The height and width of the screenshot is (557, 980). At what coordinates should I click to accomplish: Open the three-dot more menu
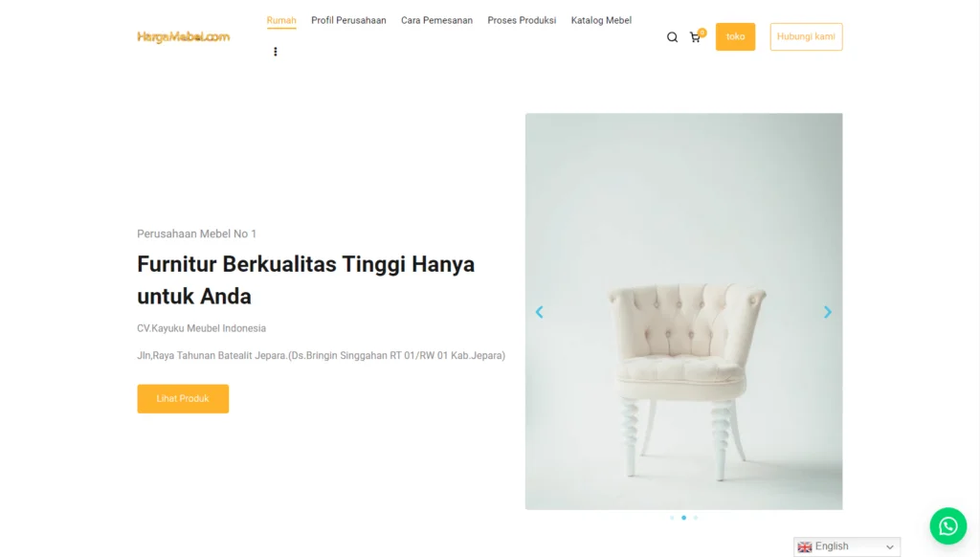click(275, 52)
